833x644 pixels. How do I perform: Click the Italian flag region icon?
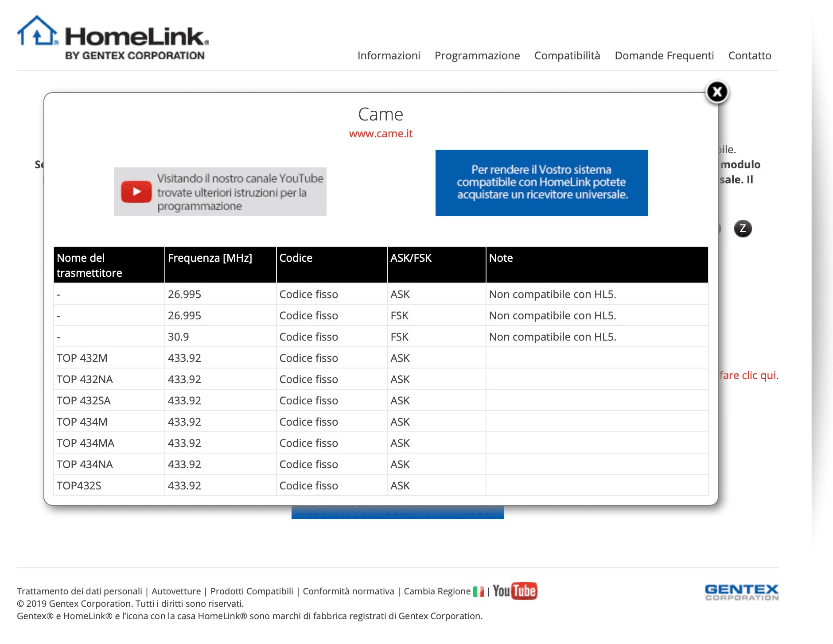479,591
